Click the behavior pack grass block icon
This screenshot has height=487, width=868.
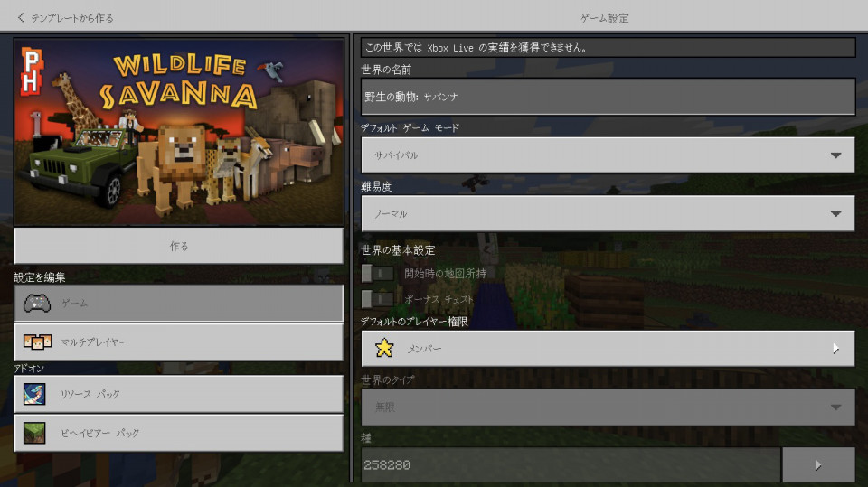(35, 433)
